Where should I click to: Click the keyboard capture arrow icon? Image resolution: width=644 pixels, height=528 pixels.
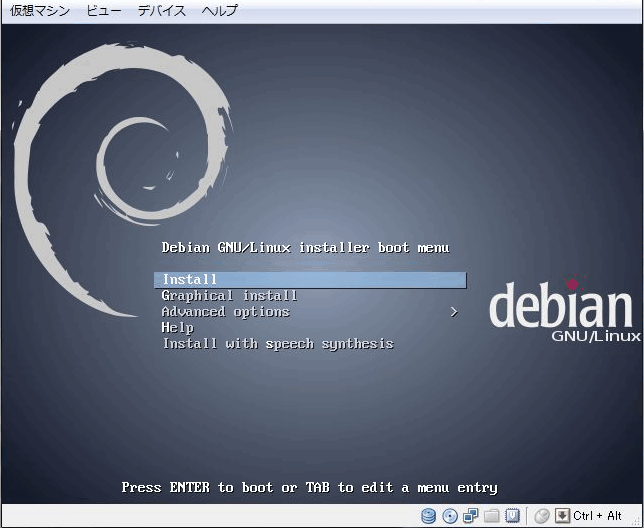click(x=562, y=516)
